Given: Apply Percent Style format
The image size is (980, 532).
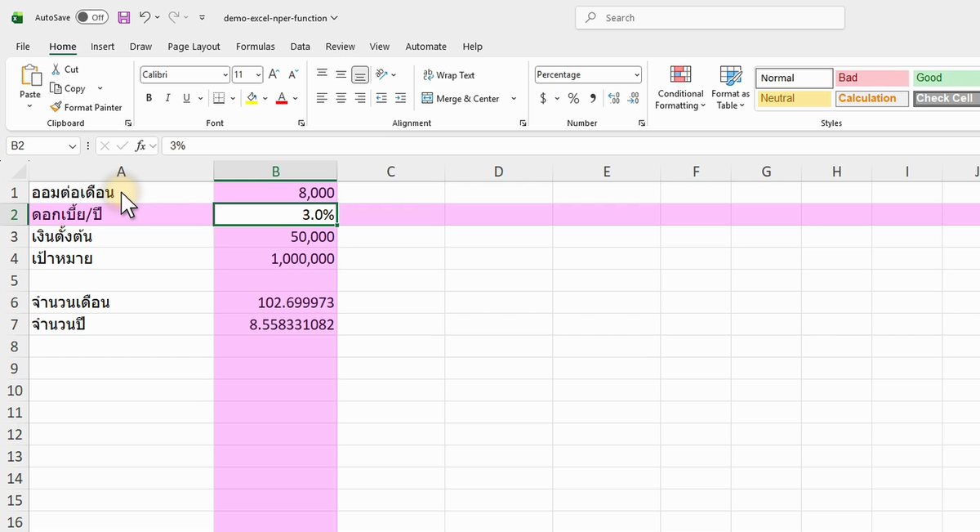Looking at the screenshot, I should pos(573,98).
